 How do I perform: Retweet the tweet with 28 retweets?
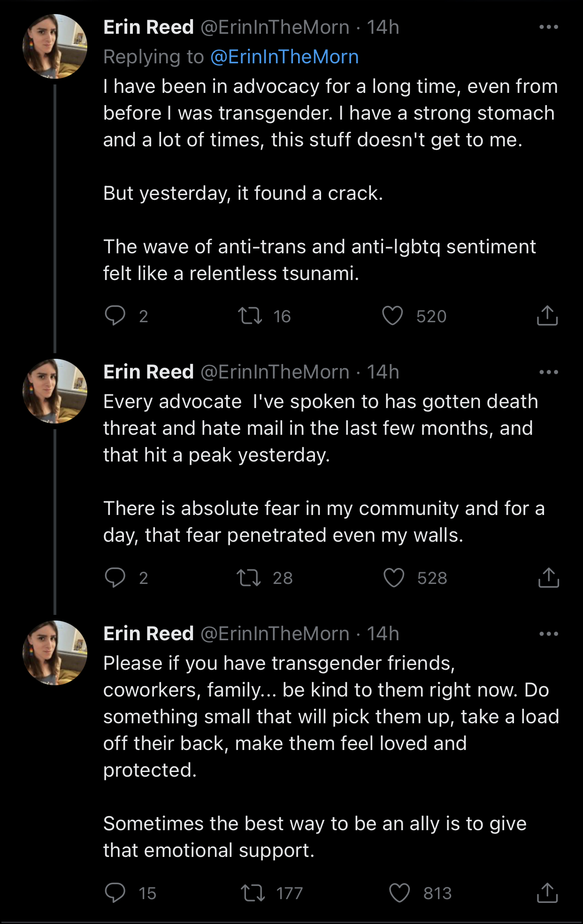(x=249, y=577)
